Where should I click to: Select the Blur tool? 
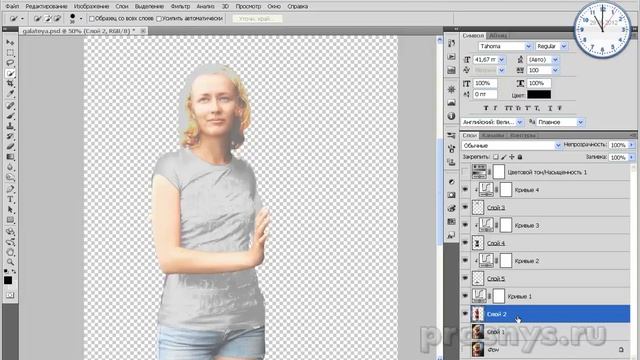pos(10,167)
